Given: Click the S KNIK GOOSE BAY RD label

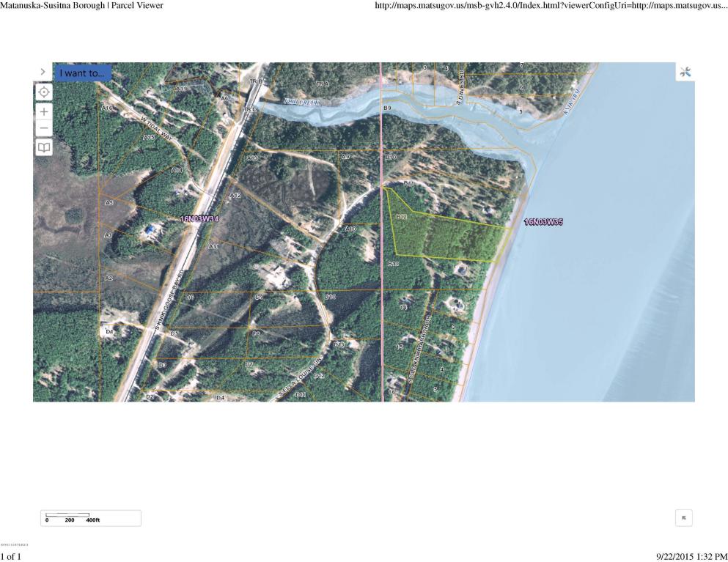Looking at the screenshot, I should click(x=169, y=300).
